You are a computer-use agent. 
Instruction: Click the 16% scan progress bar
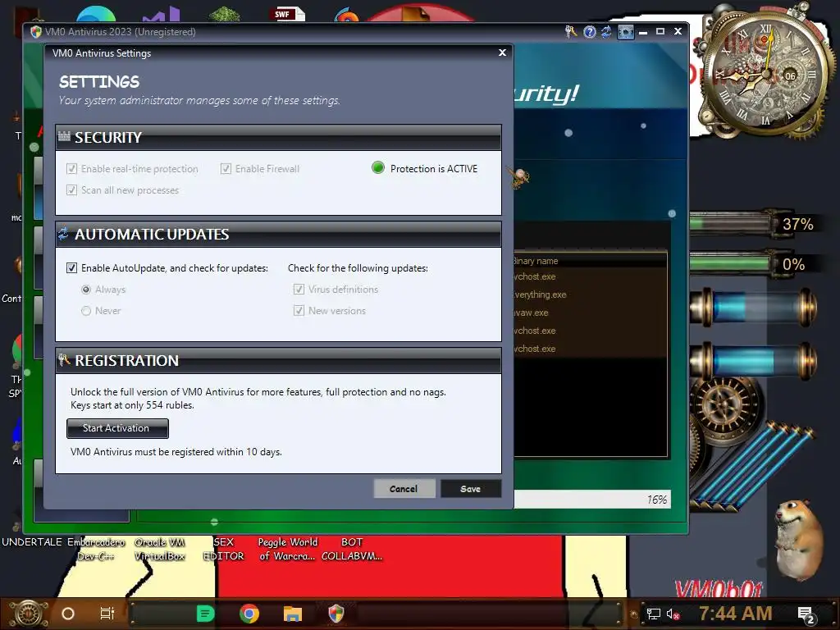[592, 500]
